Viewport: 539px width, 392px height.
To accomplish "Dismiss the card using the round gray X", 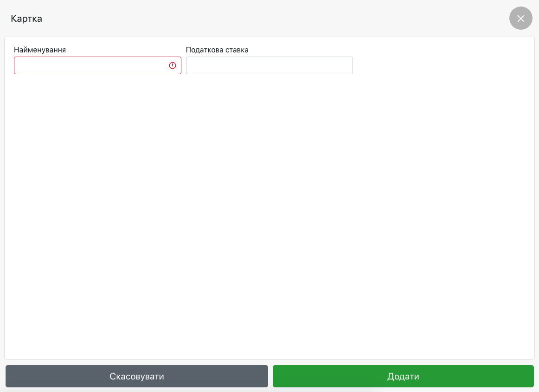I will [x=520, y=19].
